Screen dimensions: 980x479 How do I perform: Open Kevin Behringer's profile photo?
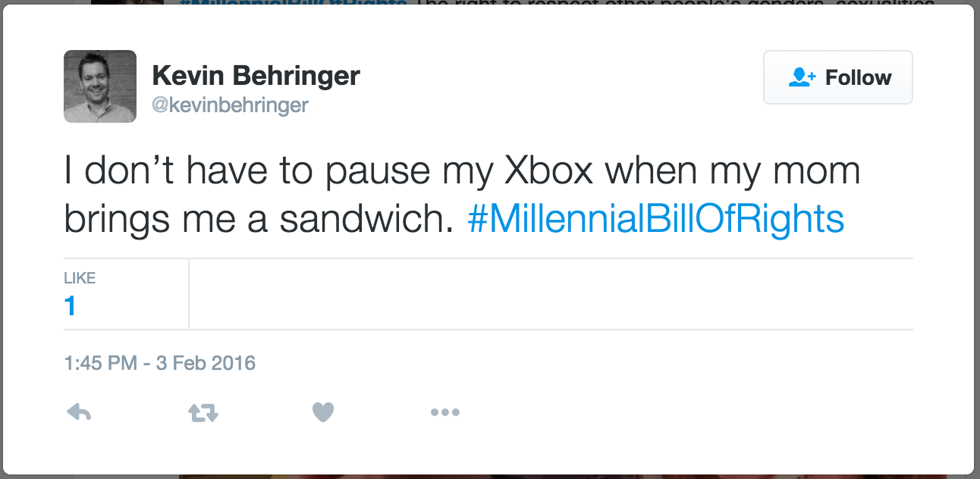pos(100,86)
